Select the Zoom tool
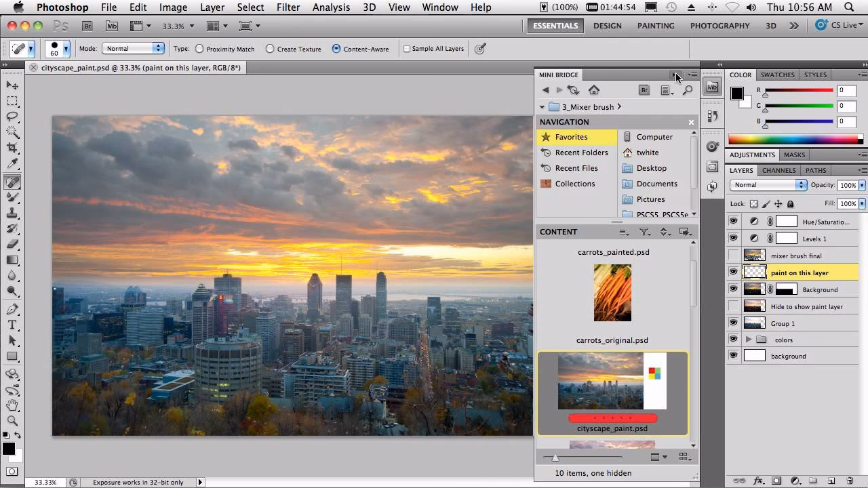 pyautogui.click(x=12, y=420)
